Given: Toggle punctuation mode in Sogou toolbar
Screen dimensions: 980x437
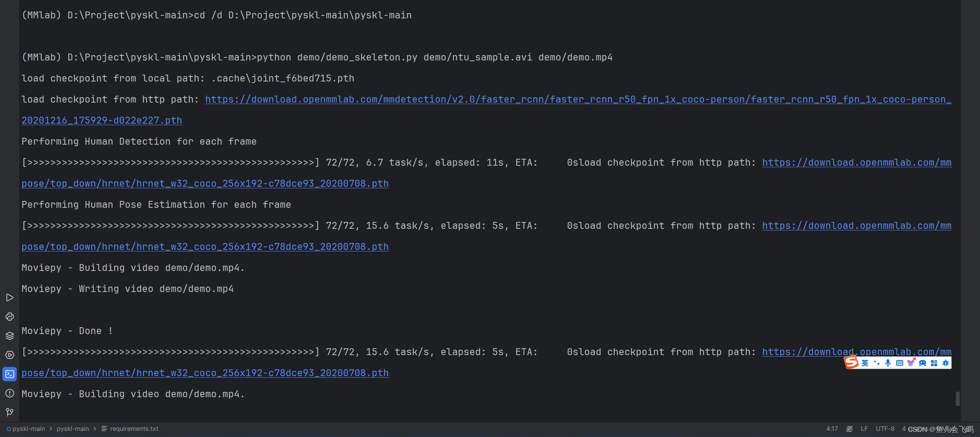Looking at the screenshot, I should [877, 363].
